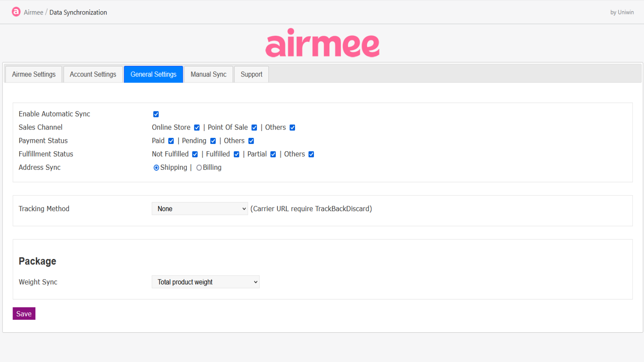Click the Airmee logo icon in header
The image size is (644, 362).
(16, 12)
